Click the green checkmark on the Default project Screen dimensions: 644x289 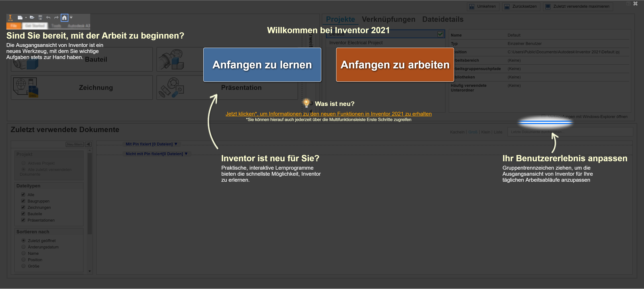(441, 34)
